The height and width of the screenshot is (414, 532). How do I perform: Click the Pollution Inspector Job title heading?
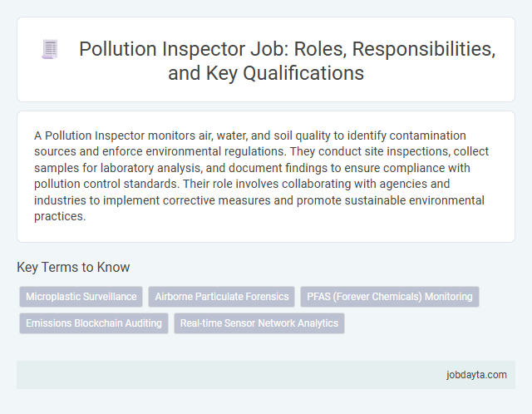287,61
